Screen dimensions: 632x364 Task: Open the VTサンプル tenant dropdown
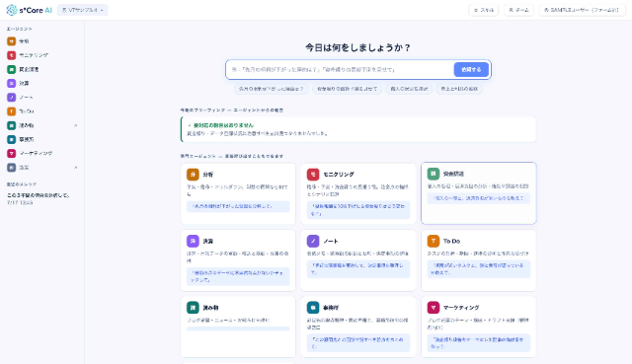(x=83, y=10)
